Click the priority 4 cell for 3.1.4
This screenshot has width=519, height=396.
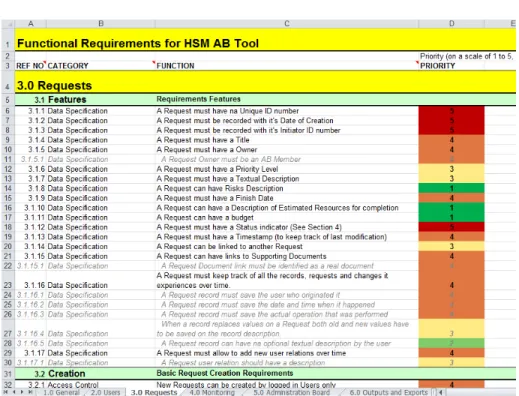451,140
